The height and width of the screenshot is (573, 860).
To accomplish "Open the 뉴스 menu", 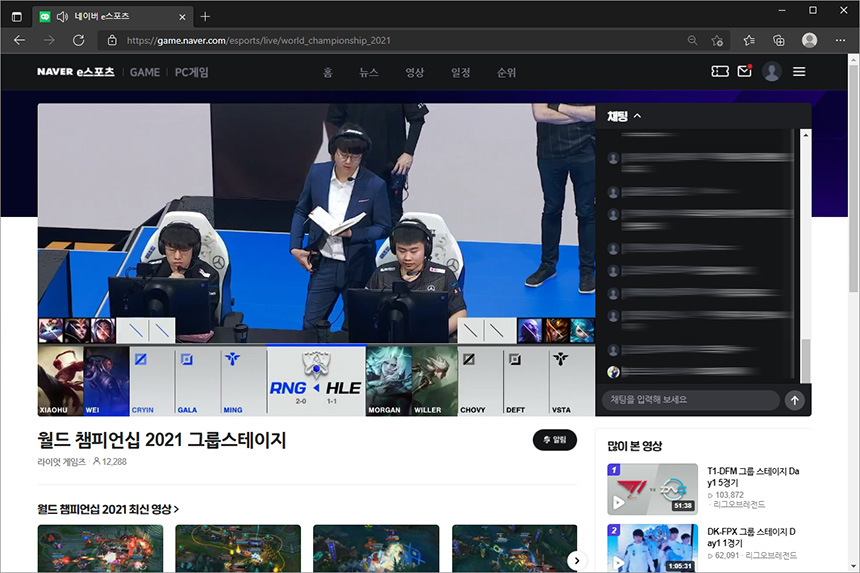I will point(369,72).
